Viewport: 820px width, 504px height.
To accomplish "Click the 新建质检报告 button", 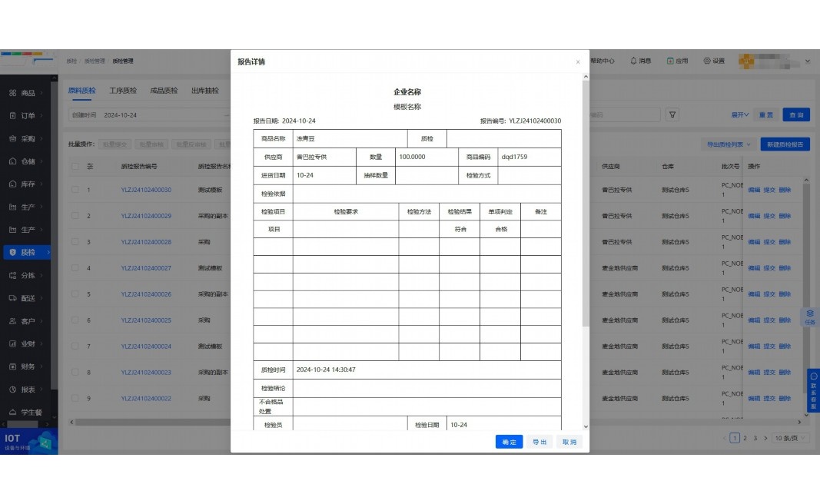I will point(785,144).
